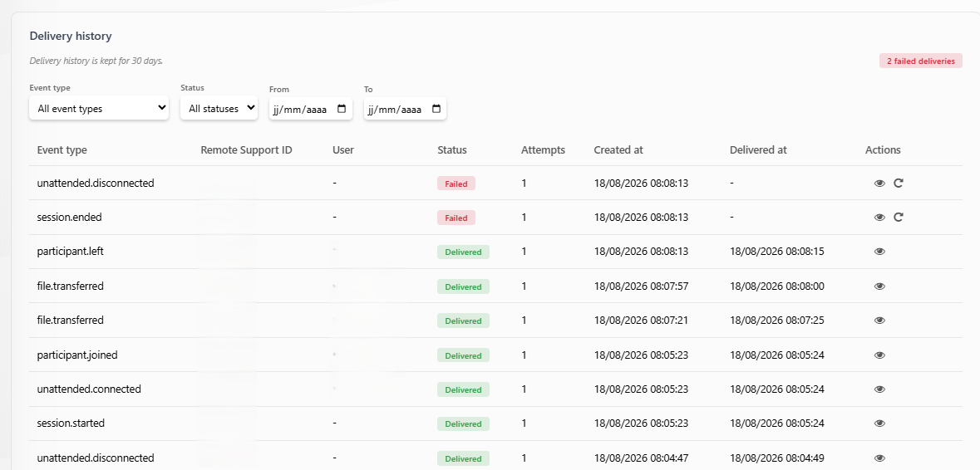
Task: Click delivered time 18/08/2026 08:07:25
Action: click(x=777, y=321)
